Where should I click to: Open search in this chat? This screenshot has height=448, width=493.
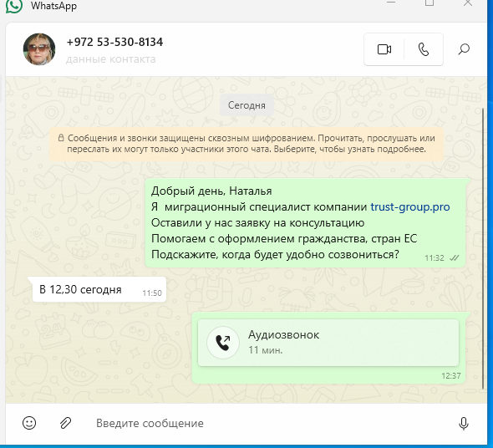[464, 49]
